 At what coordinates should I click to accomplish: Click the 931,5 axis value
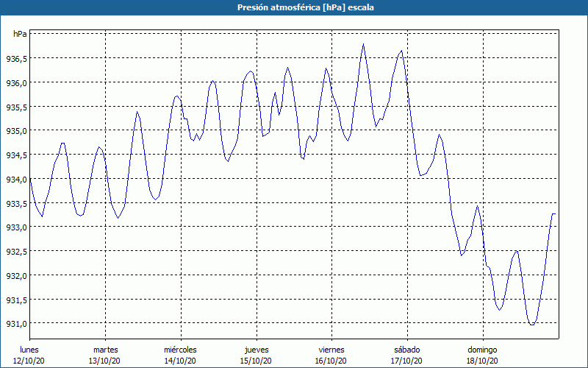[x=16, y=300]
